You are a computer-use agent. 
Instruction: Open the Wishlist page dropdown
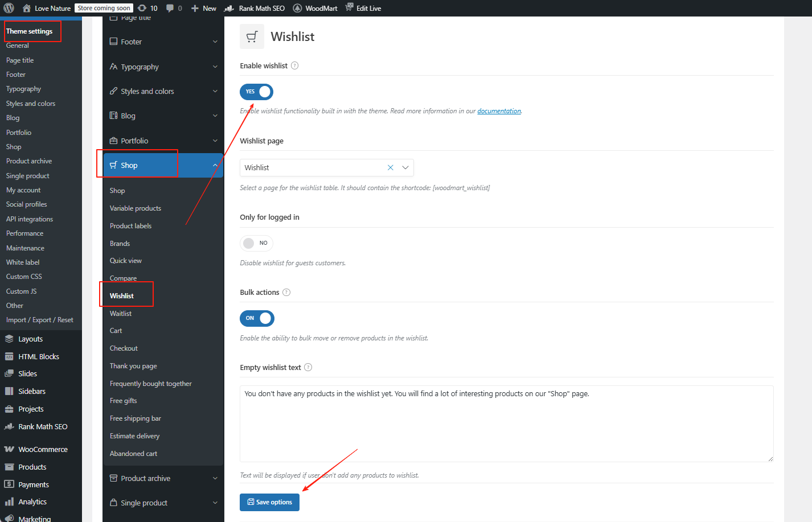click(405, 167)
